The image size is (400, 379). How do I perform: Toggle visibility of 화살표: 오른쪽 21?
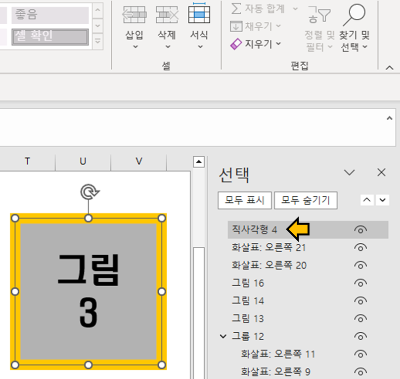click(361, 247)
